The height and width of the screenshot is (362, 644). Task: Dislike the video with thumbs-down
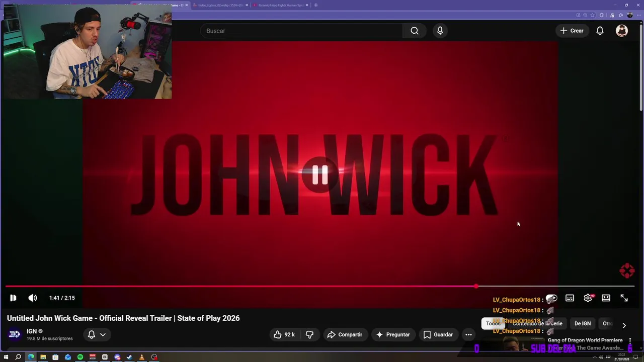pos(310,334)
